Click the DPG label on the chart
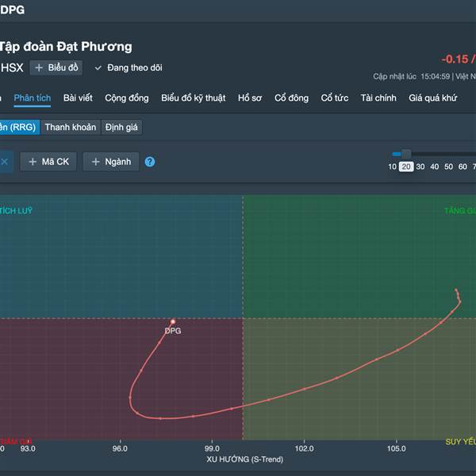The width and height of the screenshot is (476, 476). [x=173, y=331]
